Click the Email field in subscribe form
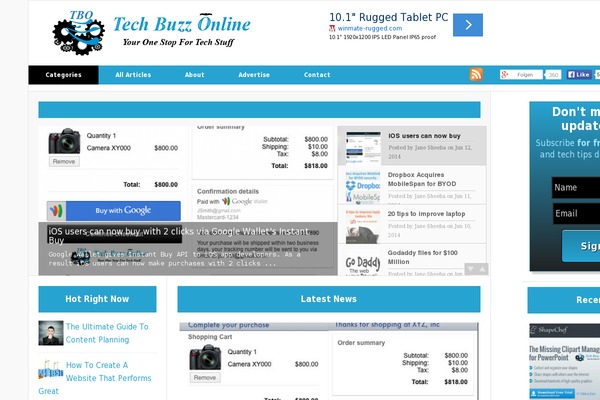The width and height of the screenshot is (600, 400). 576,213
